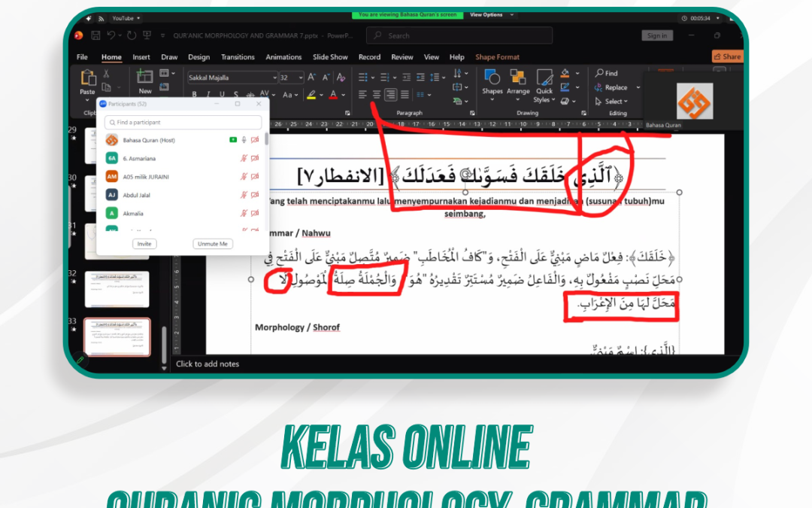Start presentation from beginning icon
Image resolution: width=812 pixels, height=508 pixels.
(x=147, y=35)
